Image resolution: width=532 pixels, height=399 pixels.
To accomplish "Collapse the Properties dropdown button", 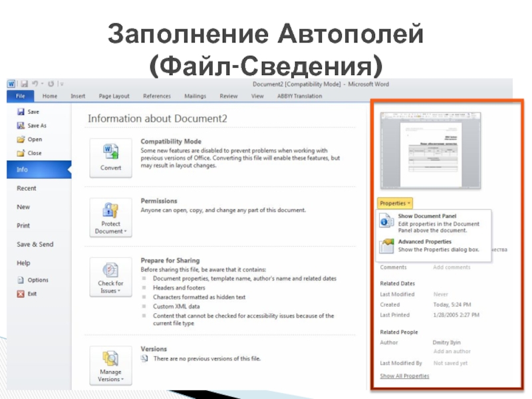I will point(395,203).
